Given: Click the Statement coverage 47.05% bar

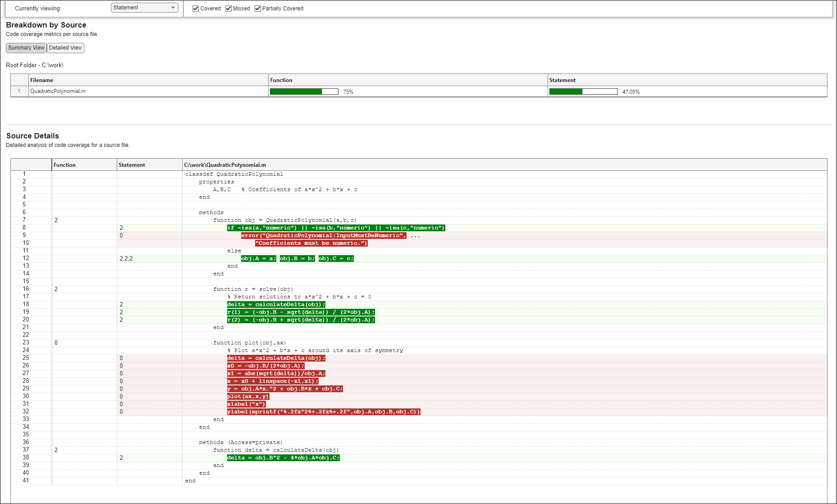Looking at the screenshot, I should [583, 92].
